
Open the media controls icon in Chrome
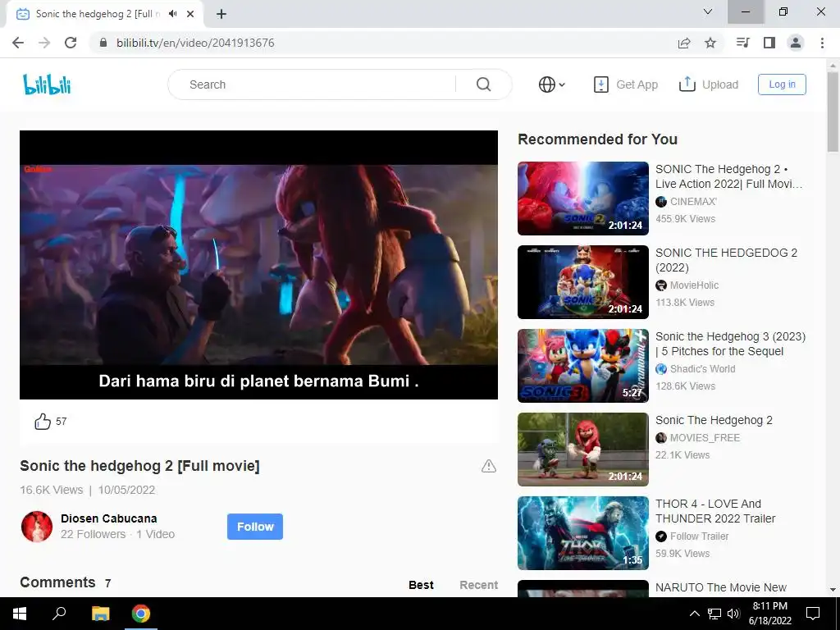(742, 43)
